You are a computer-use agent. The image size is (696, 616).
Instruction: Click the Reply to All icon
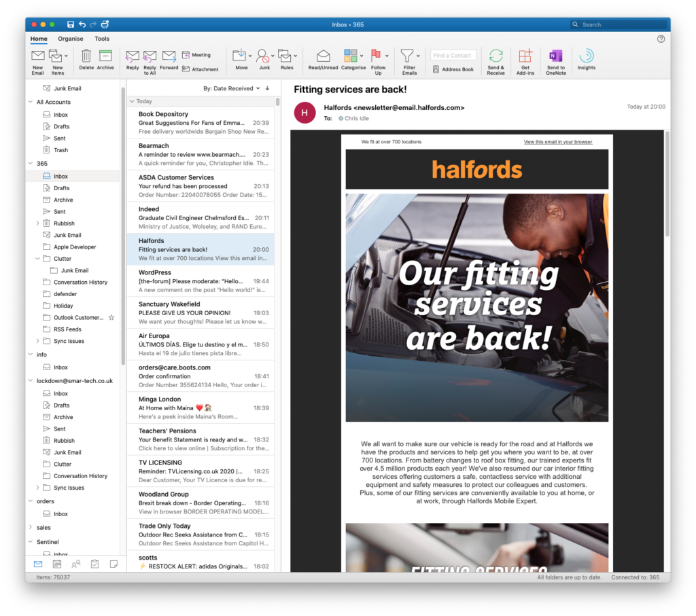(150, 56)
